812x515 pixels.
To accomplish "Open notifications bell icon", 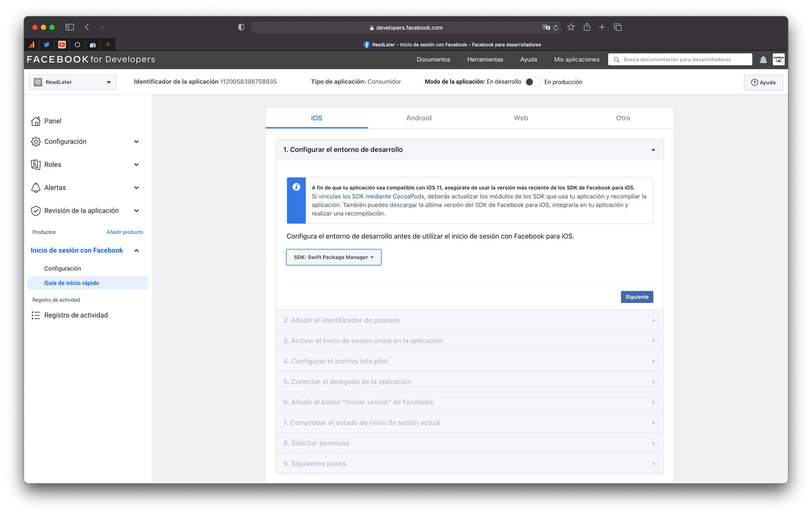I will coord(763,60).
